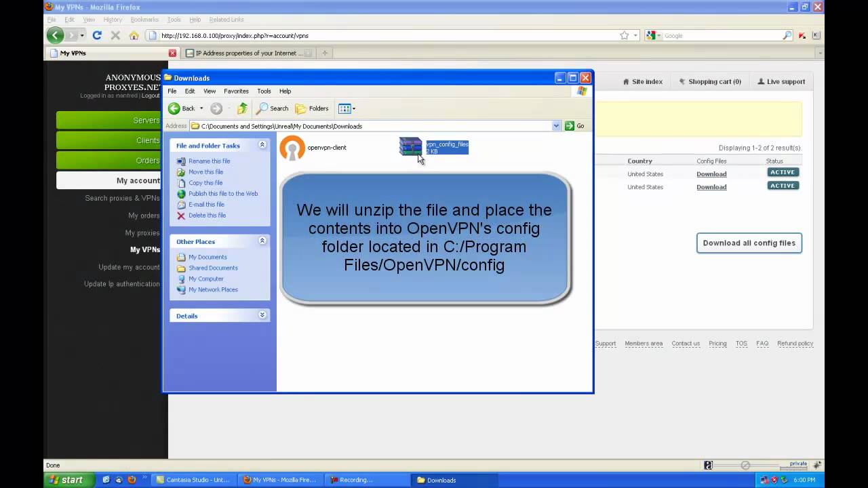The image size is (868, 488).
Task: Open the Tools menu in Downloads window
Action: [264, 91]
